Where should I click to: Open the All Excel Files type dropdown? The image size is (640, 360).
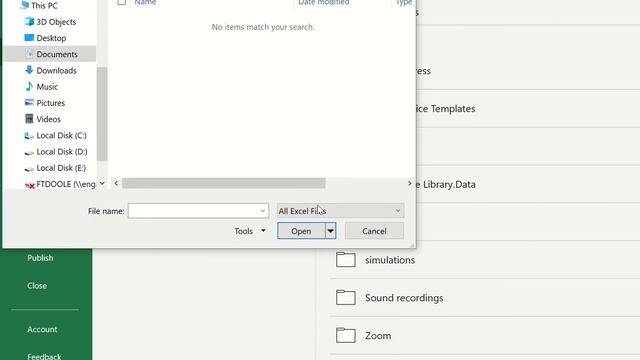(x=340, y=211)
